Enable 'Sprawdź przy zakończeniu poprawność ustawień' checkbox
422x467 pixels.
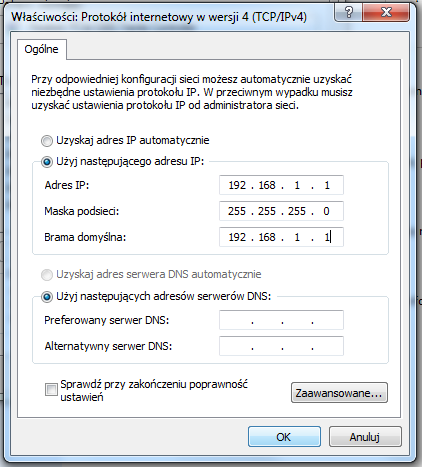[x=51, y=389]
